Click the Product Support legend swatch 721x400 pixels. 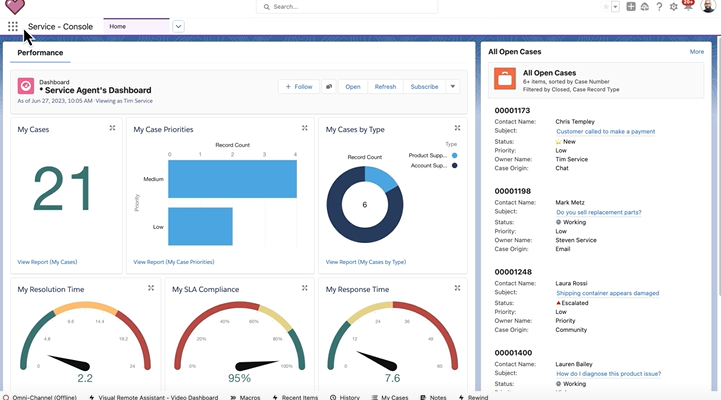point(454,155)
